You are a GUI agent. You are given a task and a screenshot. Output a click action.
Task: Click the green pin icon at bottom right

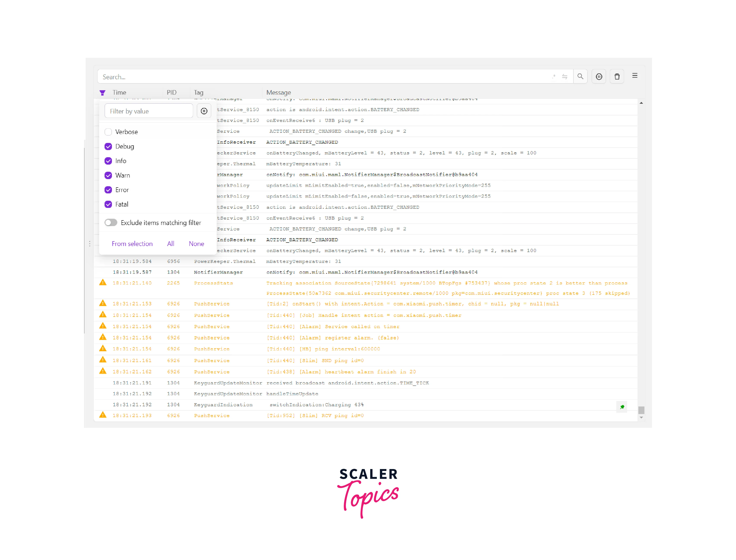click(x=622, y=407)
